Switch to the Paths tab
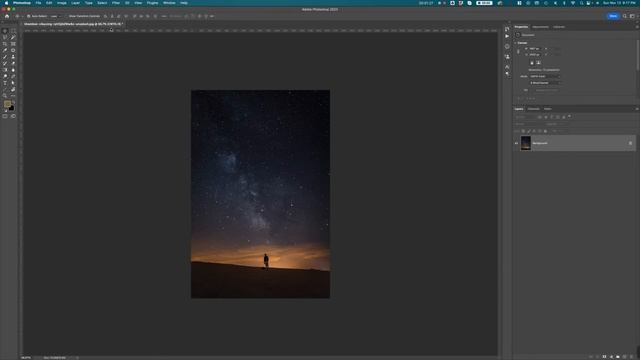Screen dimensions: 640x360 548,109
